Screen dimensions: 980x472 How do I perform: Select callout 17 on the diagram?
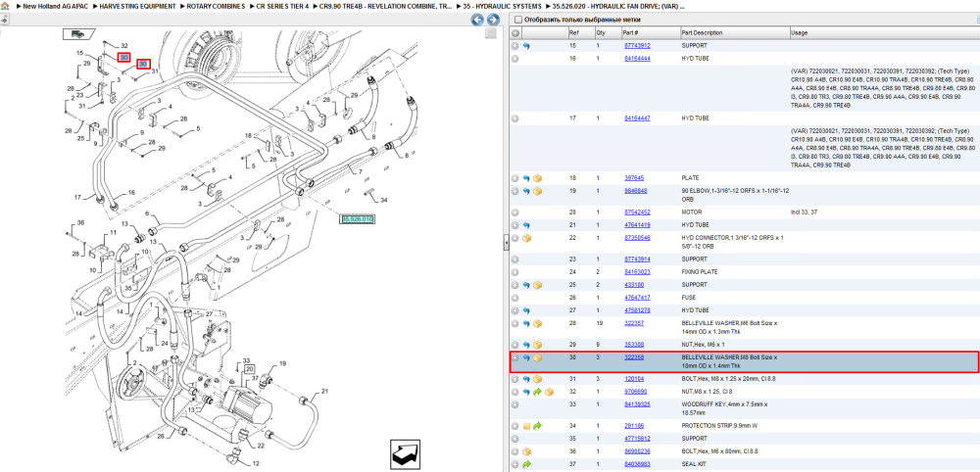[77, 197]
